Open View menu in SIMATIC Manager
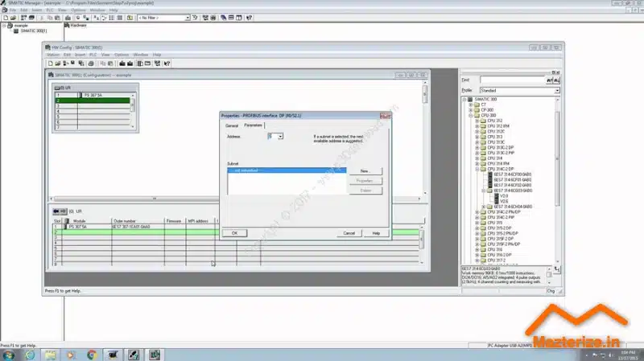Viewport: 644px width, 361px height. pos(62,10)
